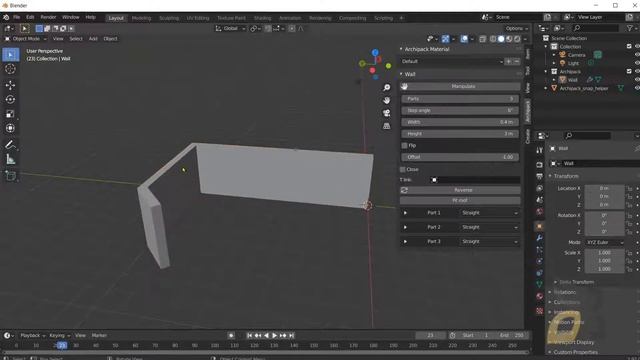Select the Measure tool
This screenshot has width=640, height=360.
click(11, 159)
